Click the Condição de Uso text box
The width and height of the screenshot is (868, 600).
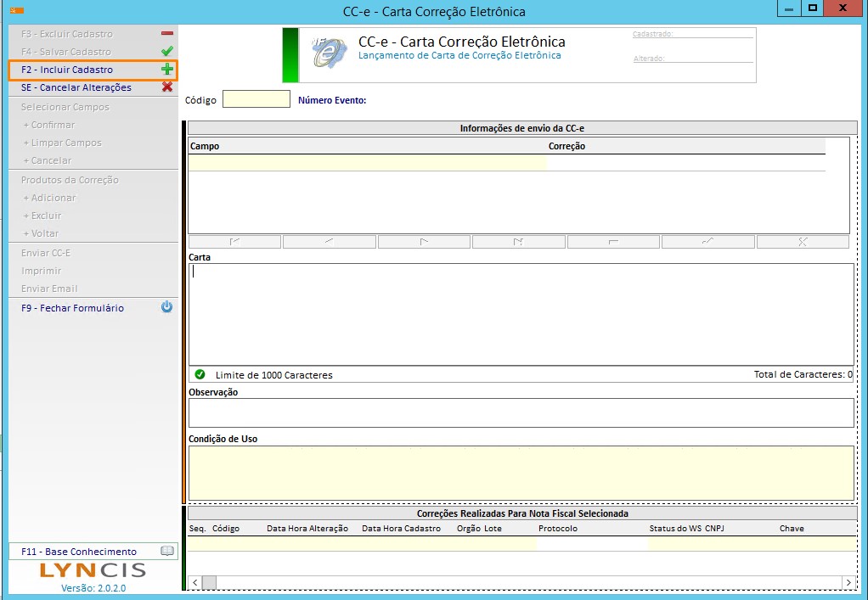point(520,473)
